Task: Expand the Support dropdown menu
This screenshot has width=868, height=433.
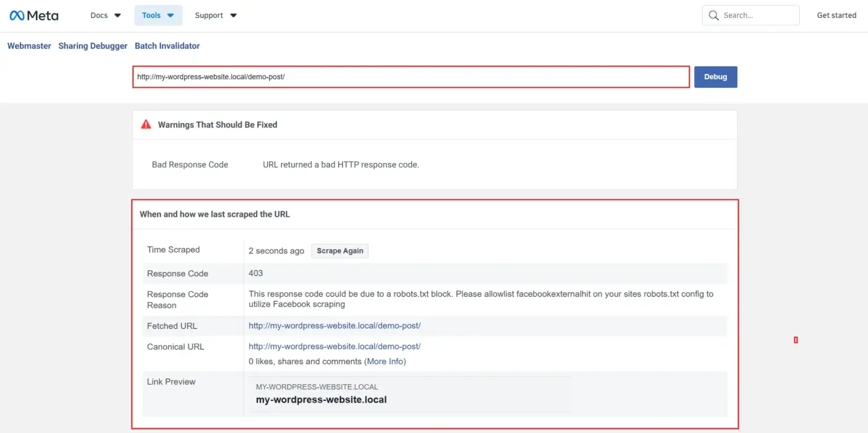Action: coord(216,15)
